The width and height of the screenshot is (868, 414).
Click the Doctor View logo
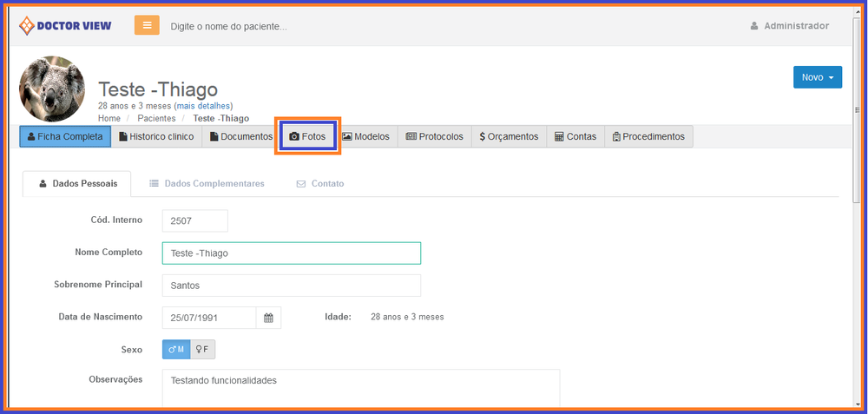pyautogui.click(x=66, y=25)
